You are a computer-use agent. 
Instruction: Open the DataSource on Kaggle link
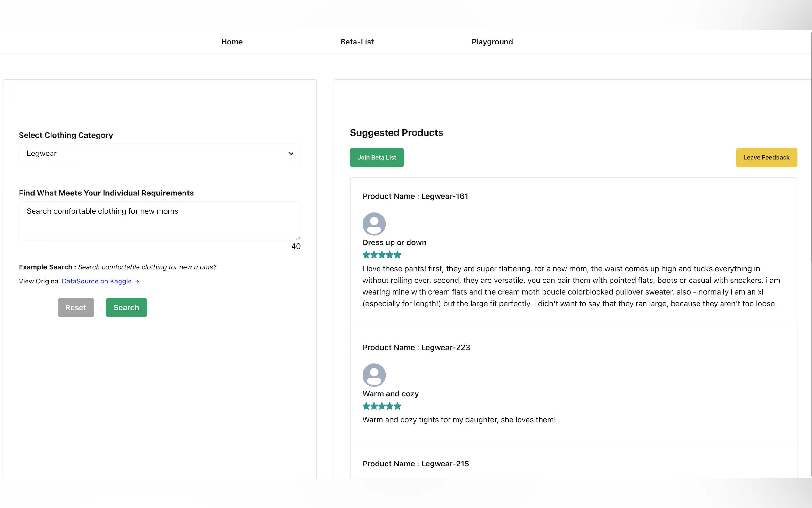(x=97, y=281)
